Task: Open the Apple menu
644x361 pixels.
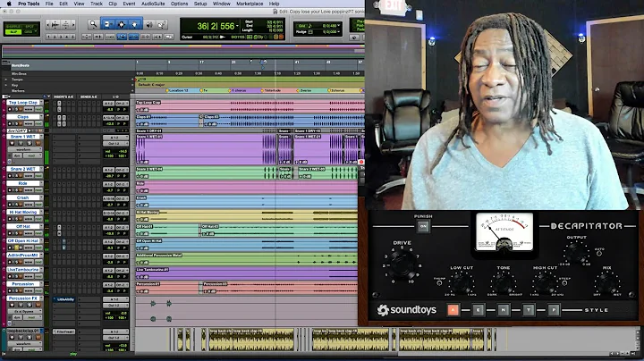Action: 9,4
